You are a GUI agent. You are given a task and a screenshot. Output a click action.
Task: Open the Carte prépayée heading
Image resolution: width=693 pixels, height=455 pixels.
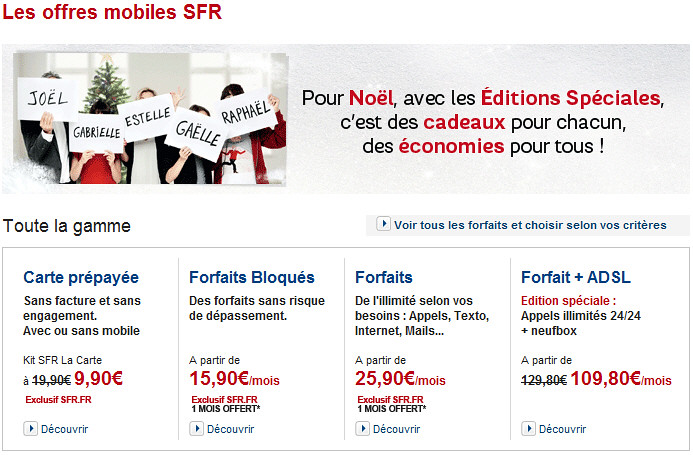tap(81, 277)
